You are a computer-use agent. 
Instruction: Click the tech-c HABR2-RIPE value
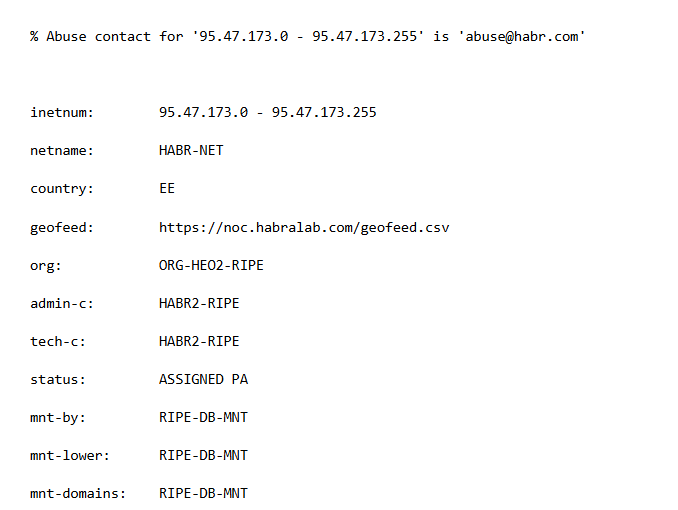coord(199,341)
